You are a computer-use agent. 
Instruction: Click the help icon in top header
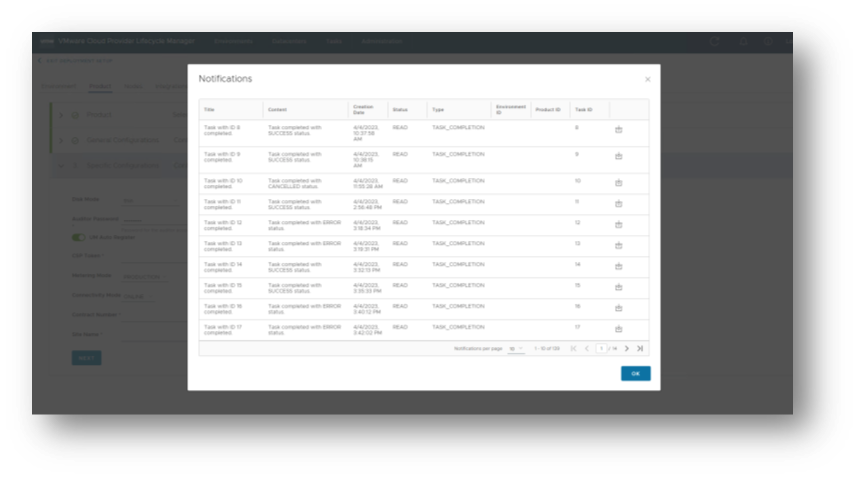(x=768, y=42)
